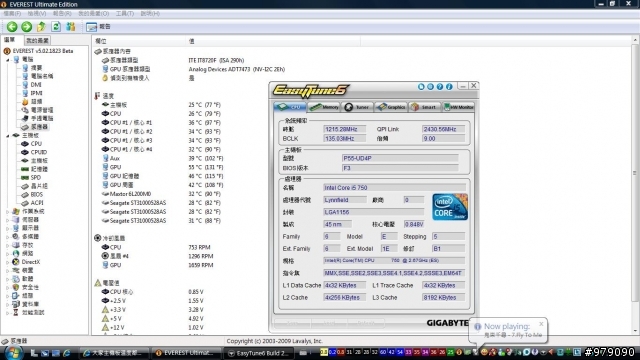Image resolution: width=640 pixels, height=360 pixels.
Task: Switch to the Graphics tab in EasyTune6
Action: [391, 107]
